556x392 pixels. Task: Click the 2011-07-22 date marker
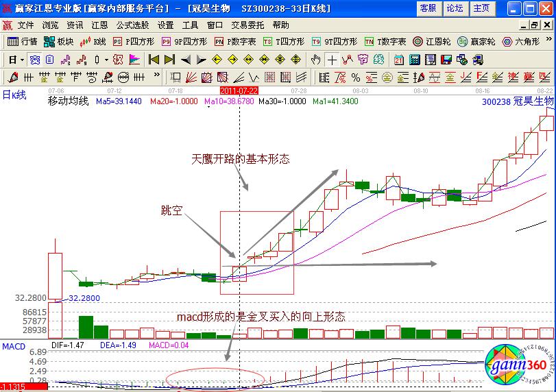pyautogui.click(x=239, y=90)
